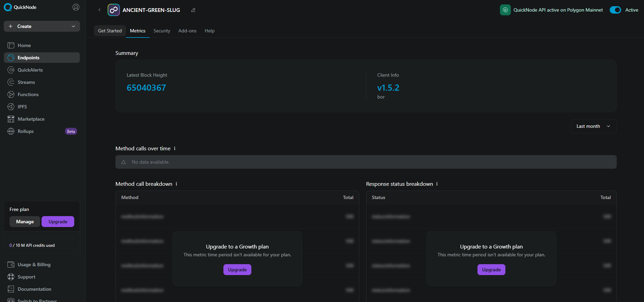This screenshot has height=302, width=644.
Task: Click the user account profile icon
Action: pos(76,7)
